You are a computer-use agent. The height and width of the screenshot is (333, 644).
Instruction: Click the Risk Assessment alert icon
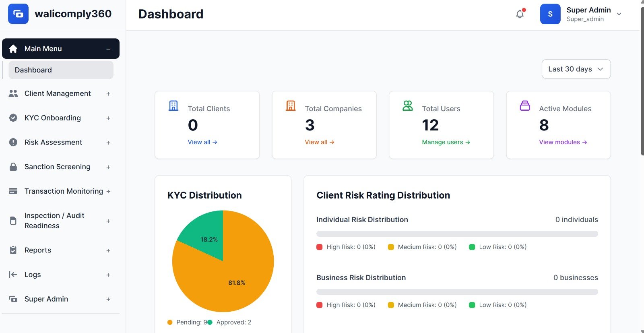(x=13, y=142)
